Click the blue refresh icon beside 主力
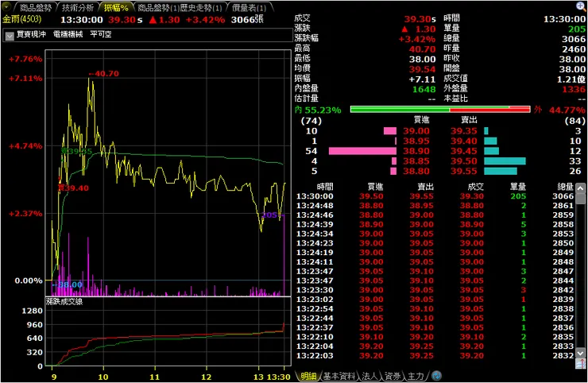 436,376
